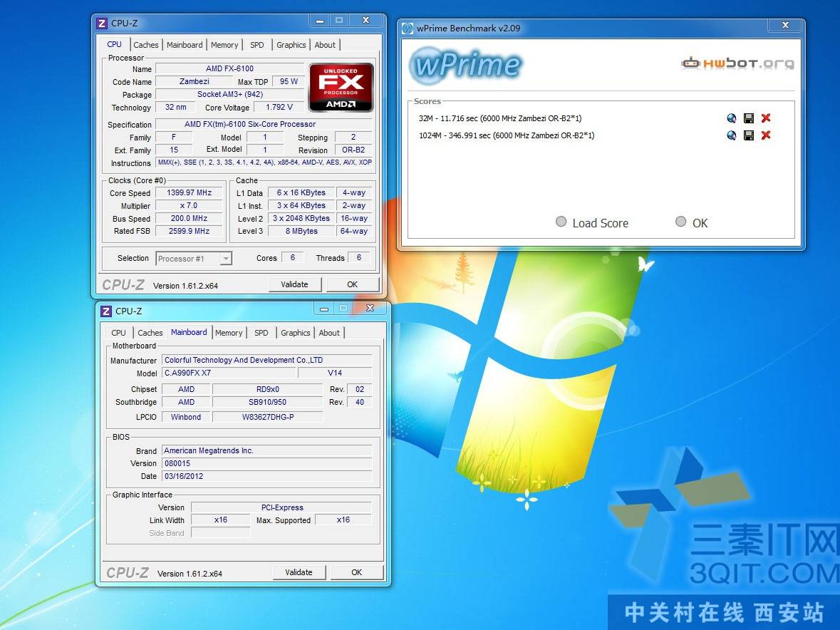
Task: Click Validate in upper CPU-Z window
Action: [295, 284]
